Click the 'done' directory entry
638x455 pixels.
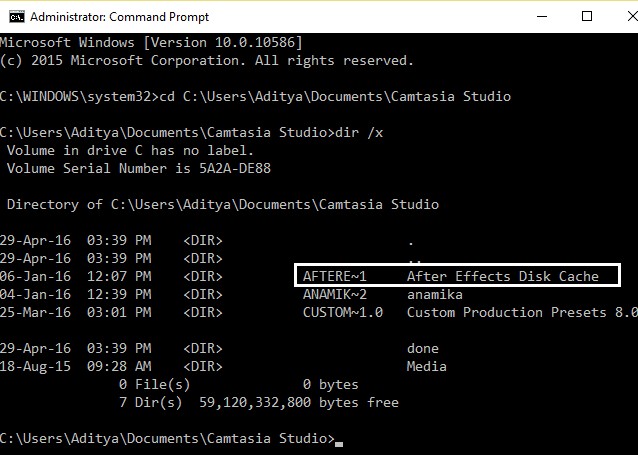[422, 349]
